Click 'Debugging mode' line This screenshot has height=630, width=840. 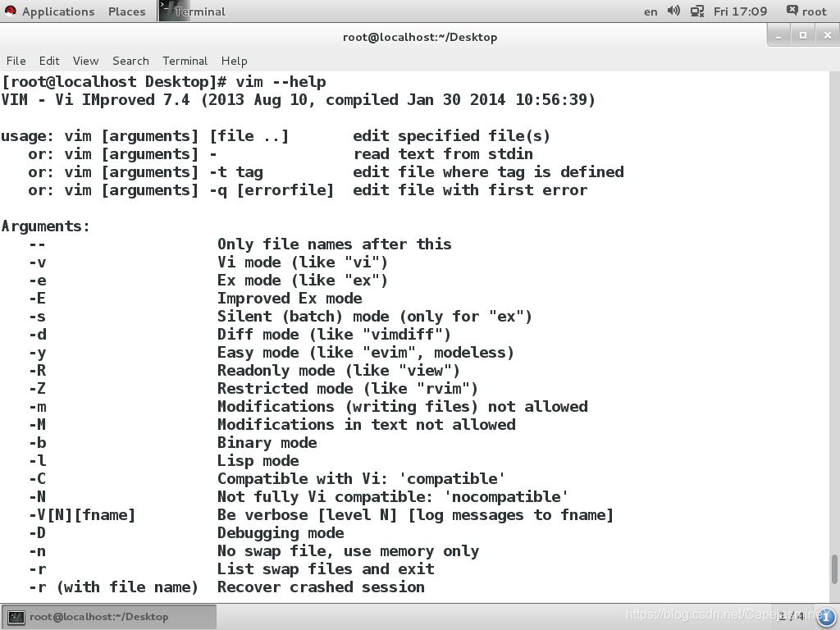[281, 533]
